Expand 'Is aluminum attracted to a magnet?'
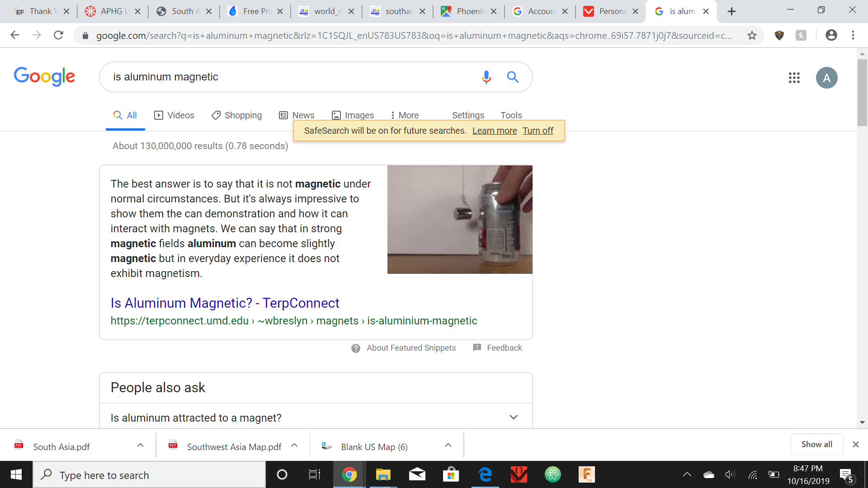868x488 pixels. [316, 418]
